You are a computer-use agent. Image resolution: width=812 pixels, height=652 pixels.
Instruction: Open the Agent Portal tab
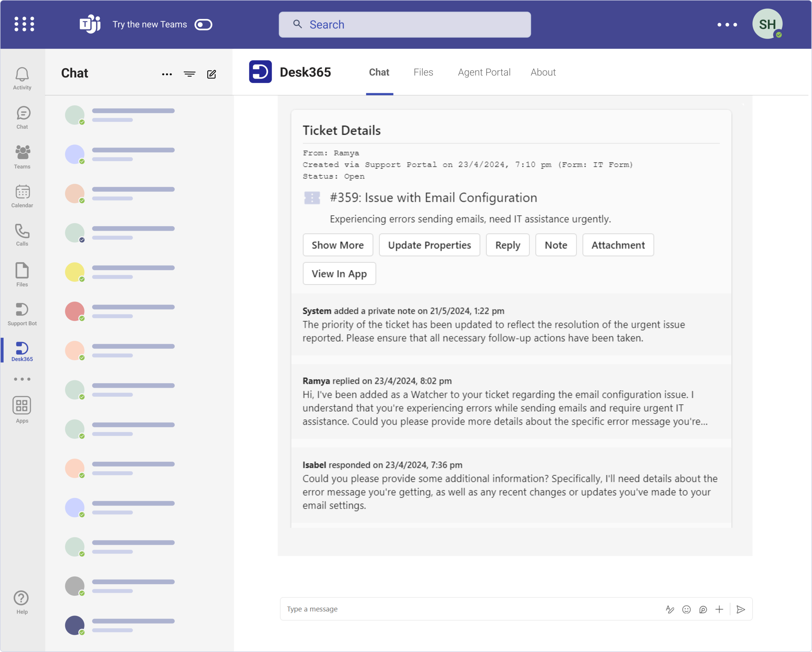point(484,72)
